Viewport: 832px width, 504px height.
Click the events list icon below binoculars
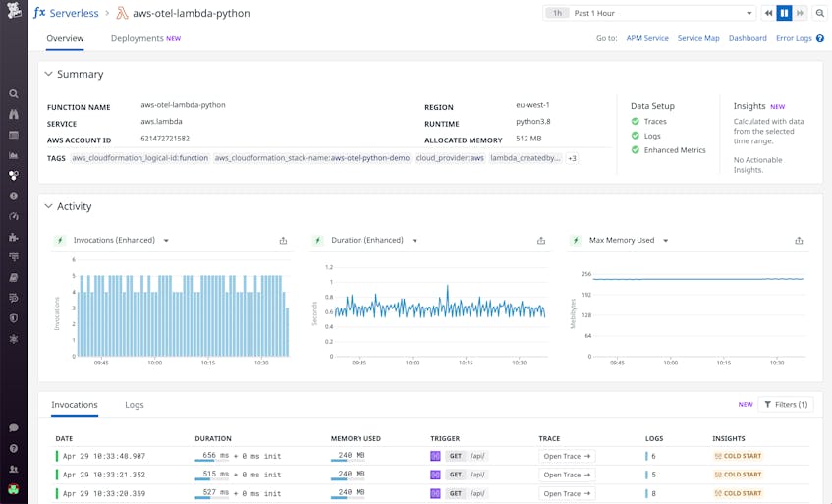coord(14,135)
